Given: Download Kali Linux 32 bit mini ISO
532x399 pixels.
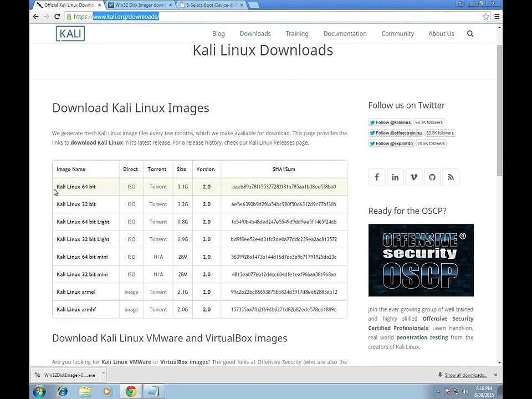Looking at the screenshot, I should [x=131, y=274].
